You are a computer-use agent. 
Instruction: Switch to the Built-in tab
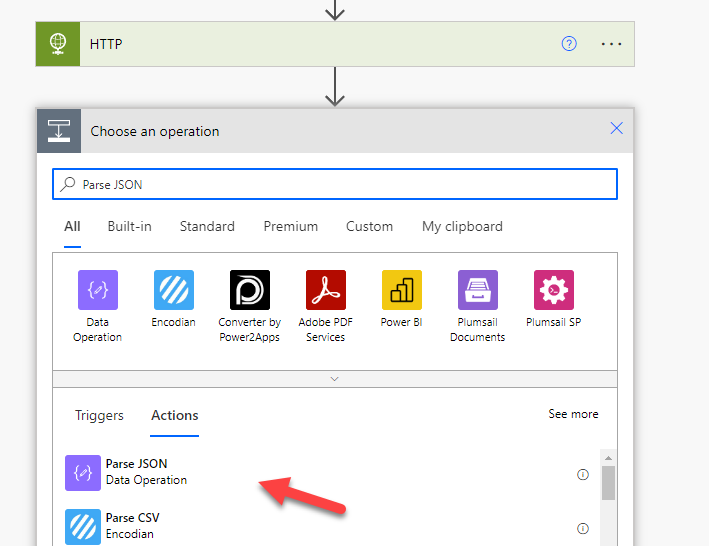[x=130, y=226]
